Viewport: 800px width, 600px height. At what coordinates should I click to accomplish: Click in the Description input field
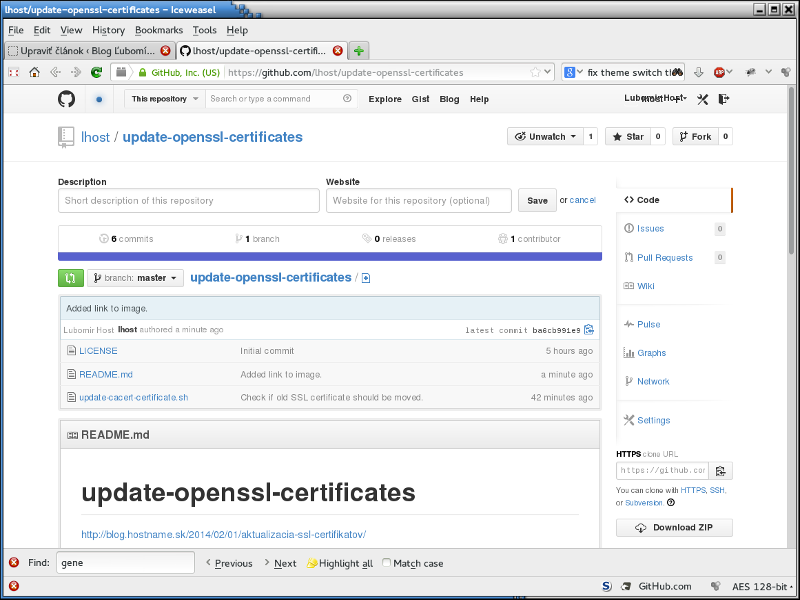(x=189, y=201)
